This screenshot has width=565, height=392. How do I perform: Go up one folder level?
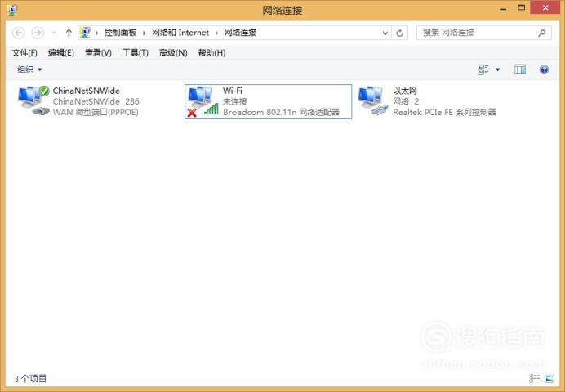coord(69,33)
